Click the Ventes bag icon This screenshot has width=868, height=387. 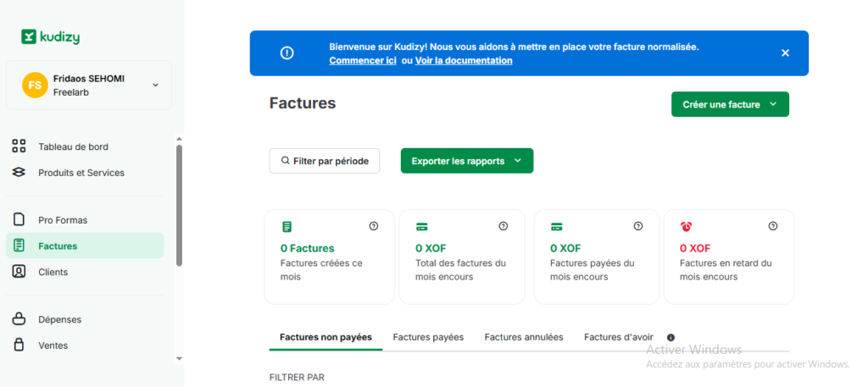19,346
